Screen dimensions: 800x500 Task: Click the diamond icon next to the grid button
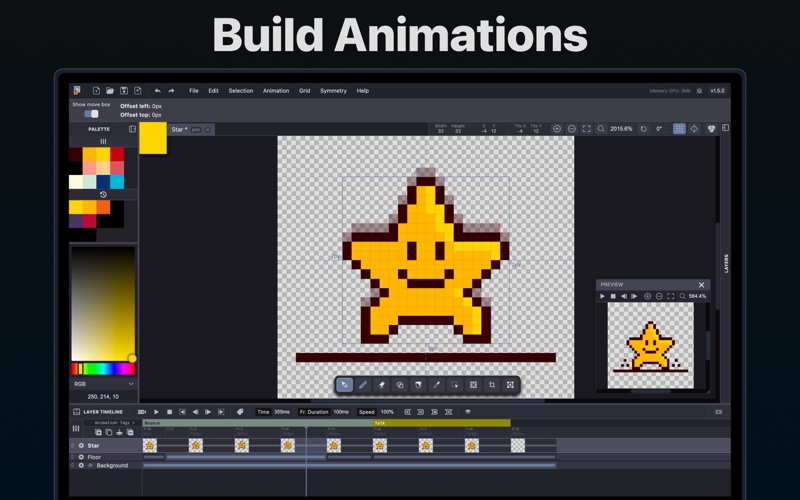(694, 129)
